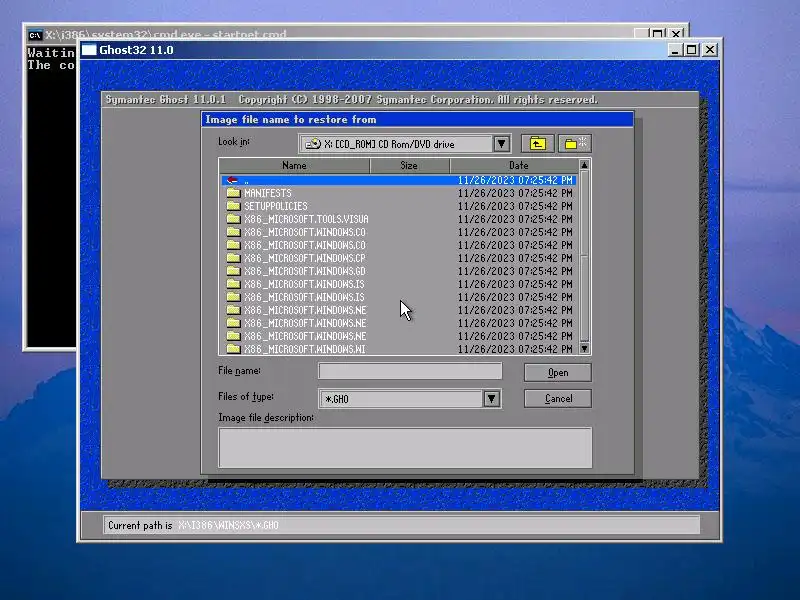Focus the File name input field
The width and height of the screenshot is (800, 600).
[410, 371]
